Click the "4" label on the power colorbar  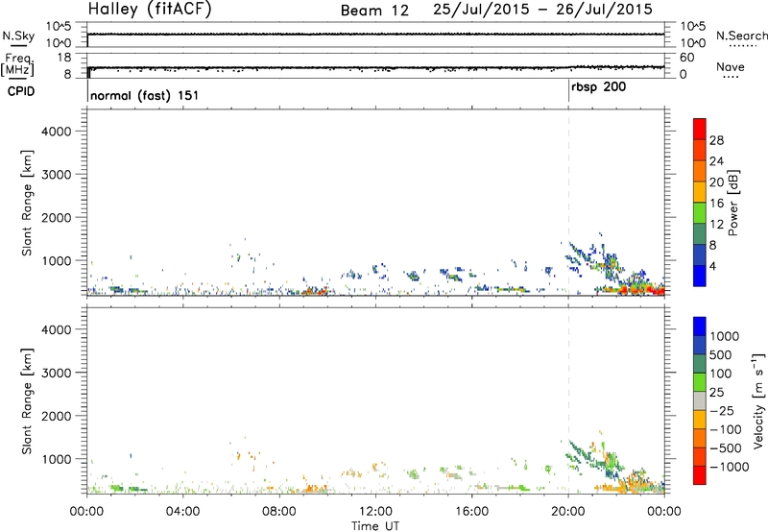point(713,266)
